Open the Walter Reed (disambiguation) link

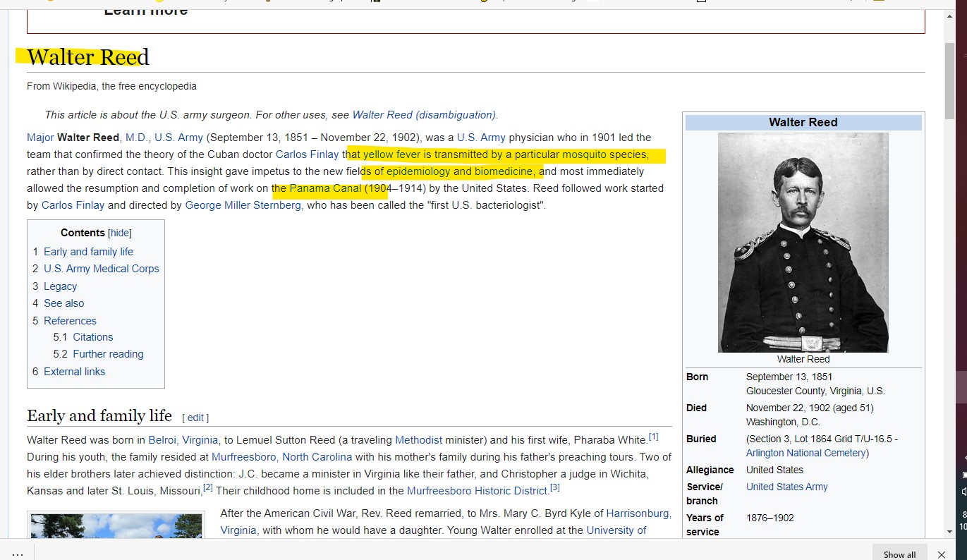click(x=424, y=115)
